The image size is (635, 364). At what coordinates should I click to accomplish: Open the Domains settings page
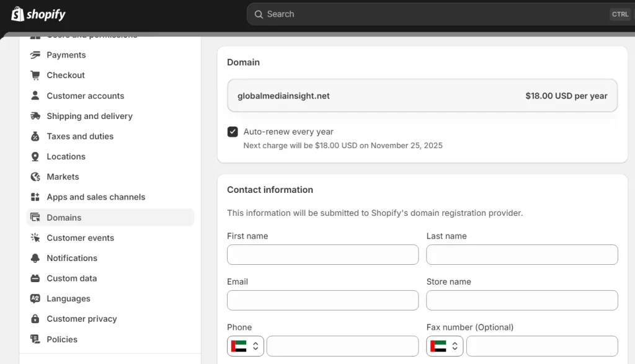(x=64, y=218)
